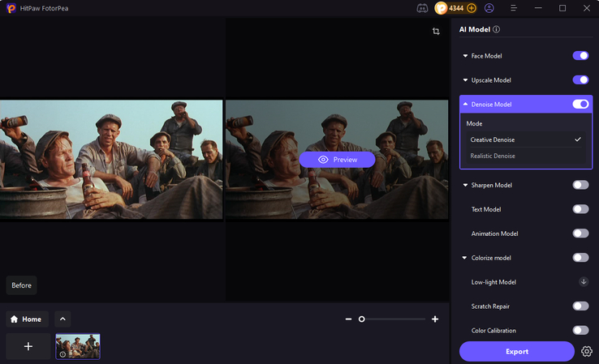This screenshot has height=364, width=599.
Task: Open the Discord community icon
Action: pyautogui.click(x=422, y=8)
